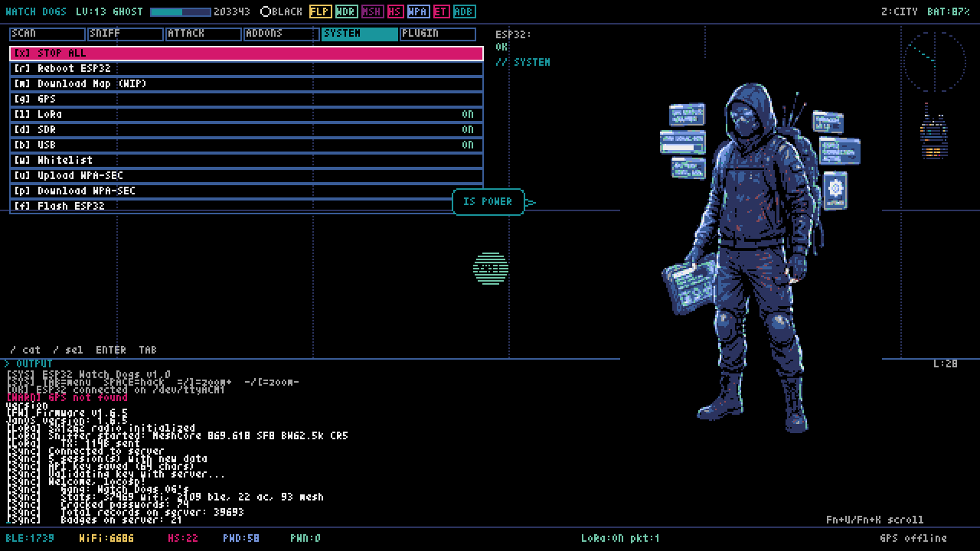This screenshot has width=980, height=551.
Task: Click the round striped globe icon
Action: [x=491, y=269]
